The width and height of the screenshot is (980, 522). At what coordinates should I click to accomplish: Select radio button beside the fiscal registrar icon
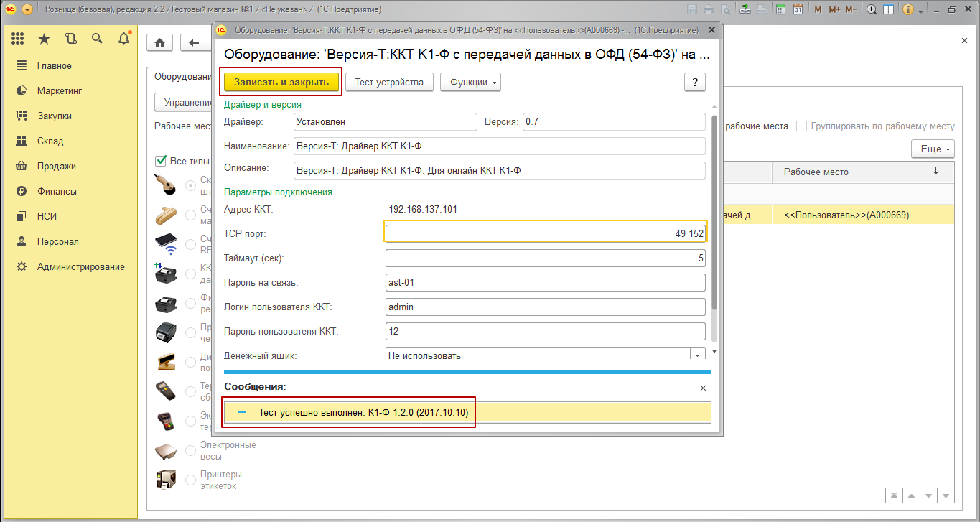point(190,304)
